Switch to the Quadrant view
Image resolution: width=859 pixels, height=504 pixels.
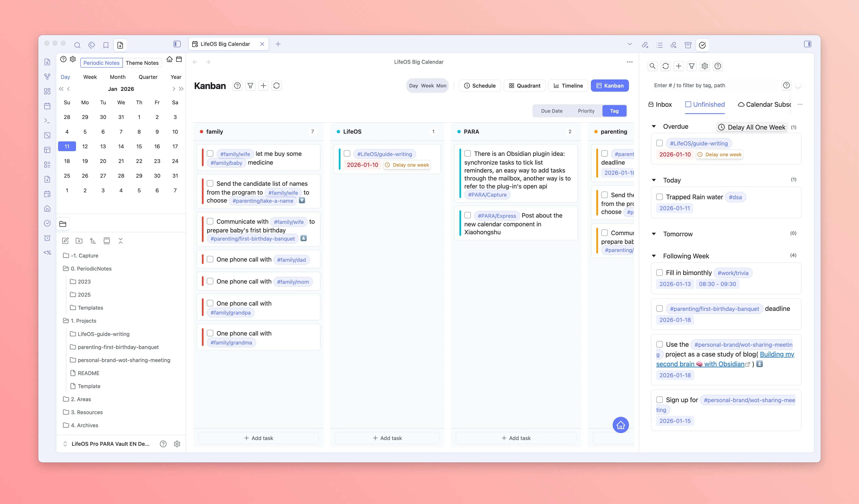click(524, 86)
